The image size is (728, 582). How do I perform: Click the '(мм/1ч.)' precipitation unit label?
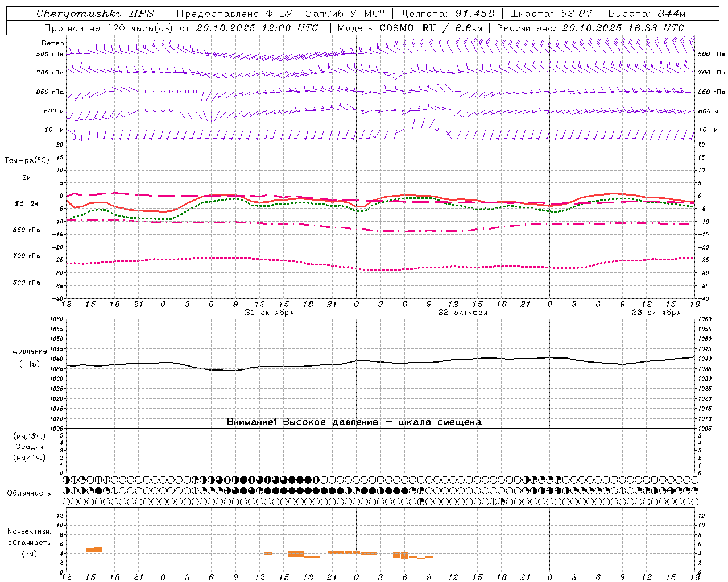coord(30,458)
